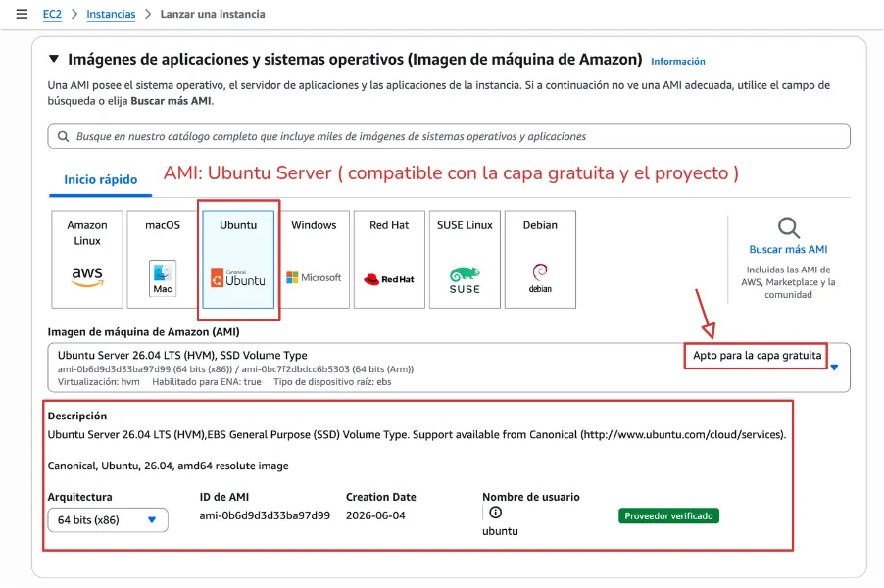Click the Virtualización: hvm text
884x588 pixels.
pos(99,381)
